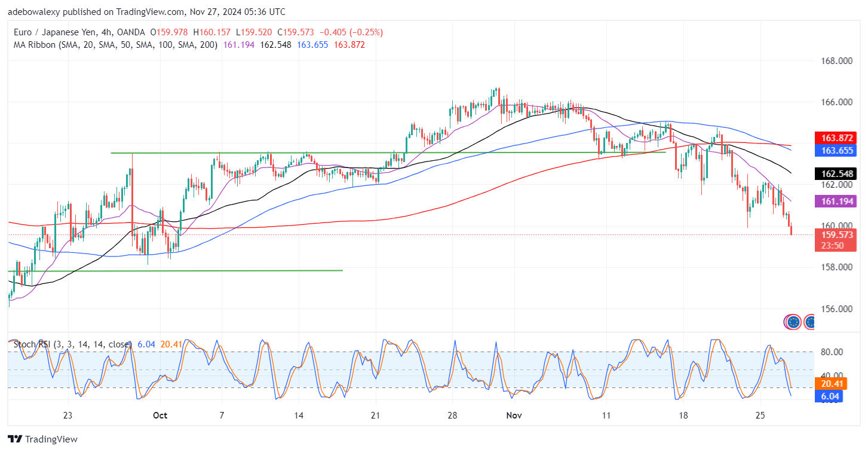Select the red 163.872 value in MA Ribbon legend

[350, 45]
